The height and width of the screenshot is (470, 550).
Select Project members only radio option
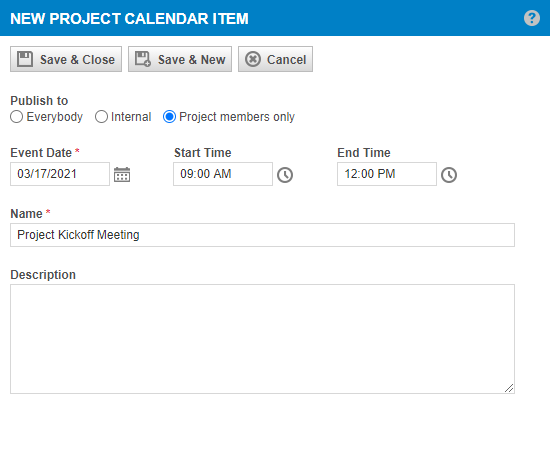click(x=169, y=117)
